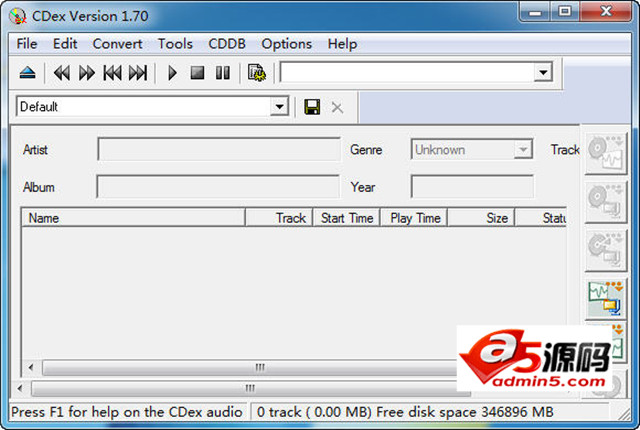Open the Help menu
This screenshot has height=430, width=640.
(342, 44)
